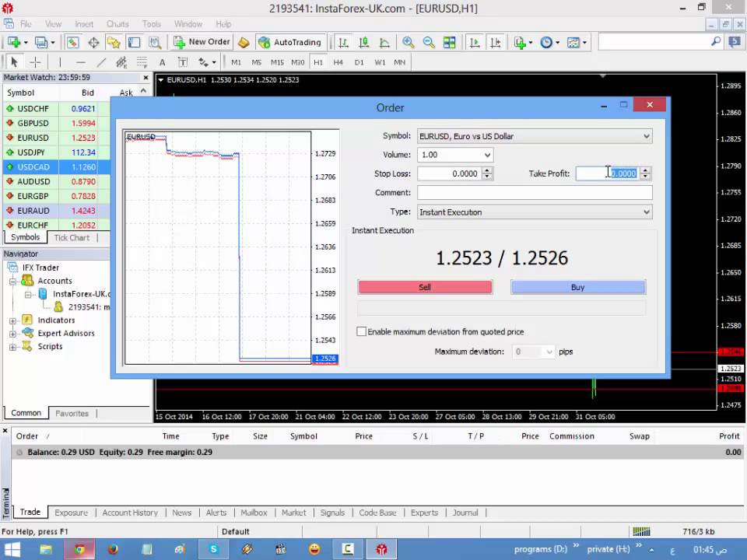Open the File menu
The height and width of the screenshot is (560, 747).
point(26,24)
